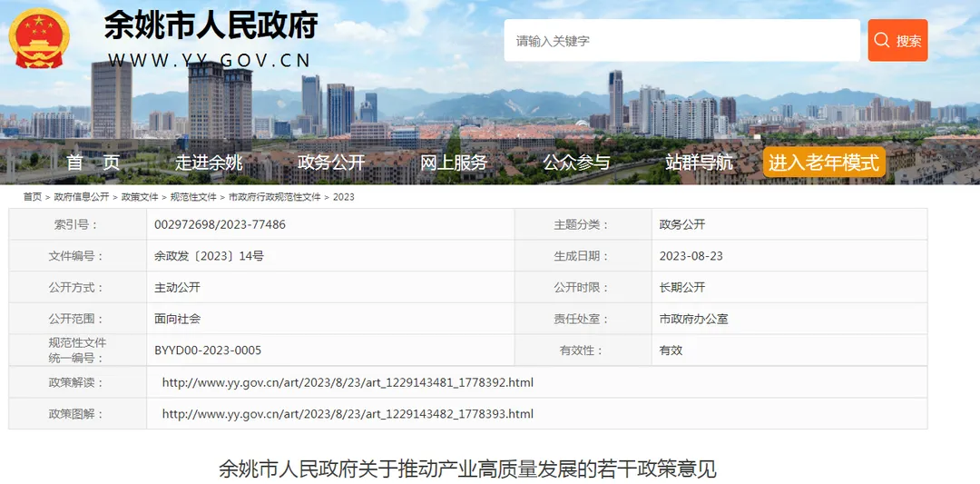Image resolution: width=980 pixels, height=484 pixels.
Task: Click the 规范性文件统一编号 label cell
Action: (77, 351)
